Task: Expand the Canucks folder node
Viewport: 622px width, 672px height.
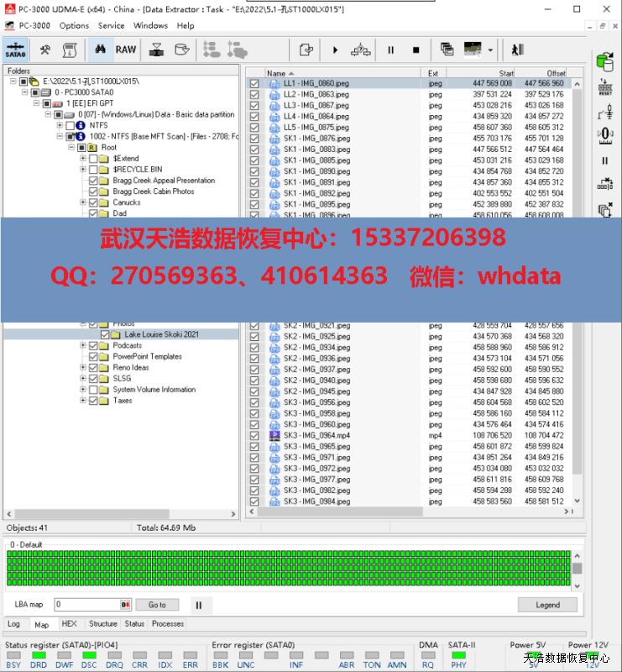Action: (82, 202)
